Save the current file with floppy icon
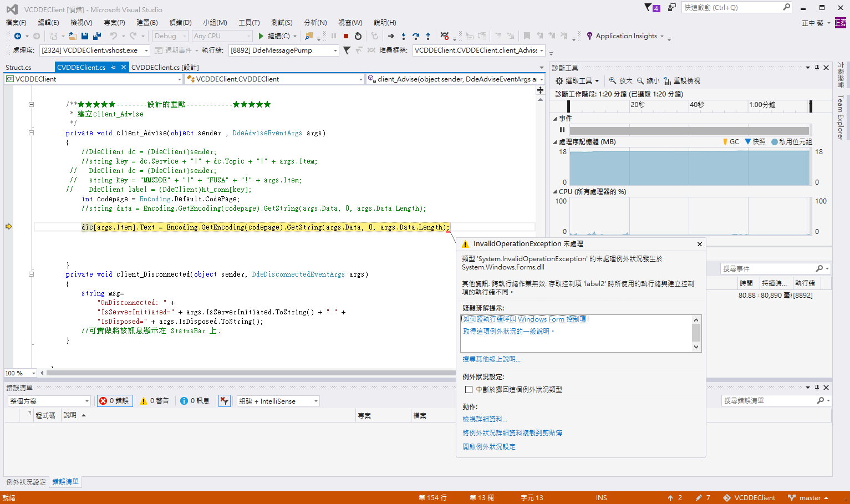The height and width of the screenshot is (504, 850). pos(85,36)
